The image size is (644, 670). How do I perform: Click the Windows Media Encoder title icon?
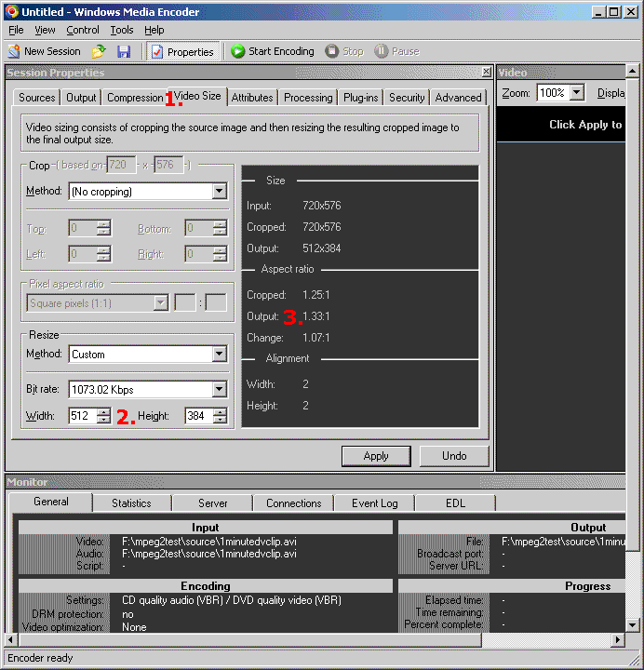11,11
